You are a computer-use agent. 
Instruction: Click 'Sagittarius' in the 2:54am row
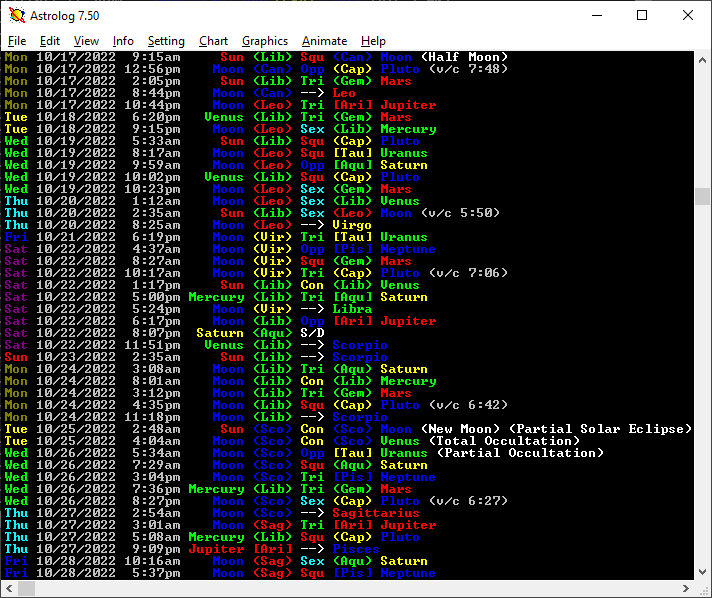376,513
